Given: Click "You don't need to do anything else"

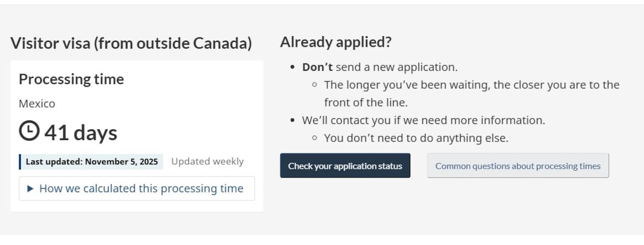Looking at the screenshot, I should click(416, 138).
